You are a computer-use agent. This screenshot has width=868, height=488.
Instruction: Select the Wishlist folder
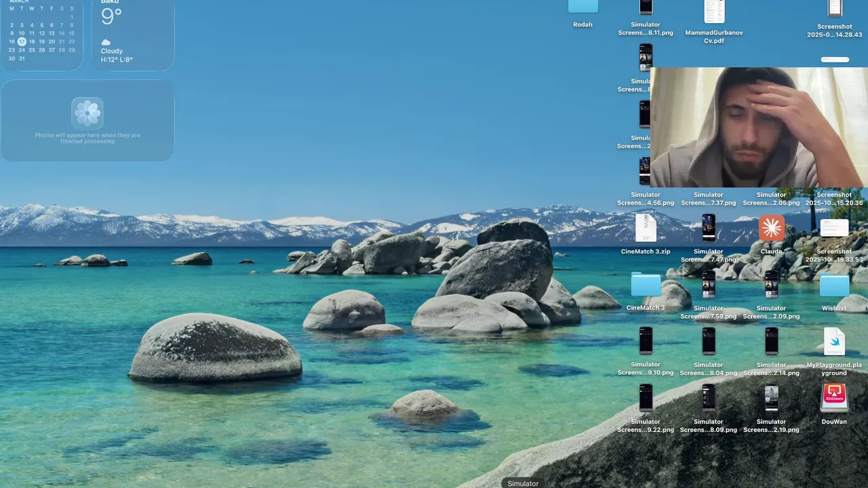[834, 285]
